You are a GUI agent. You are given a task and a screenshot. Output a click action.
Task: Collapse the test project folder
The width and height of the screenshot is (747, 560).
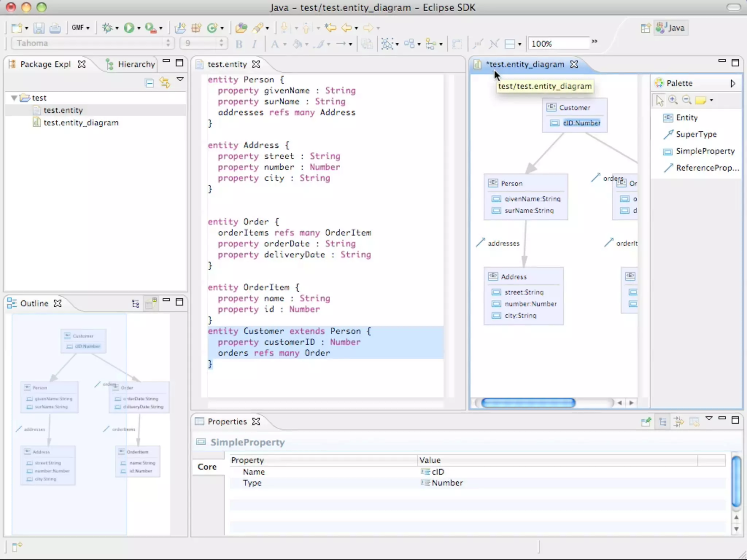14,98
